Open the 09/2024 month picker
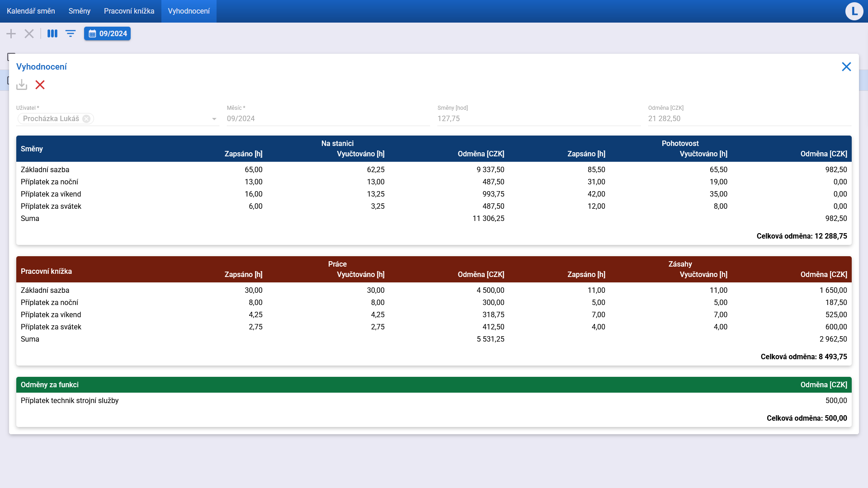Screen dimensions: 868x488 tap(107, 34)
